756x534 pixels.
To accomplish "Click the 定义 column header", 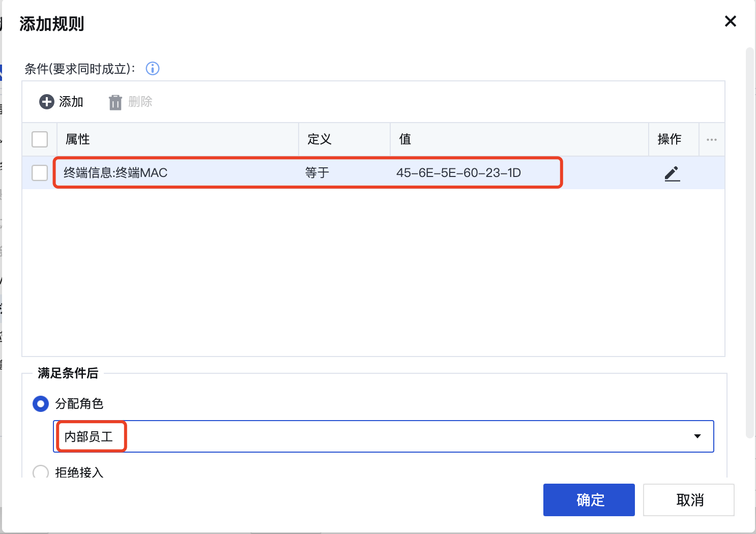I will [x=344, y=139].
